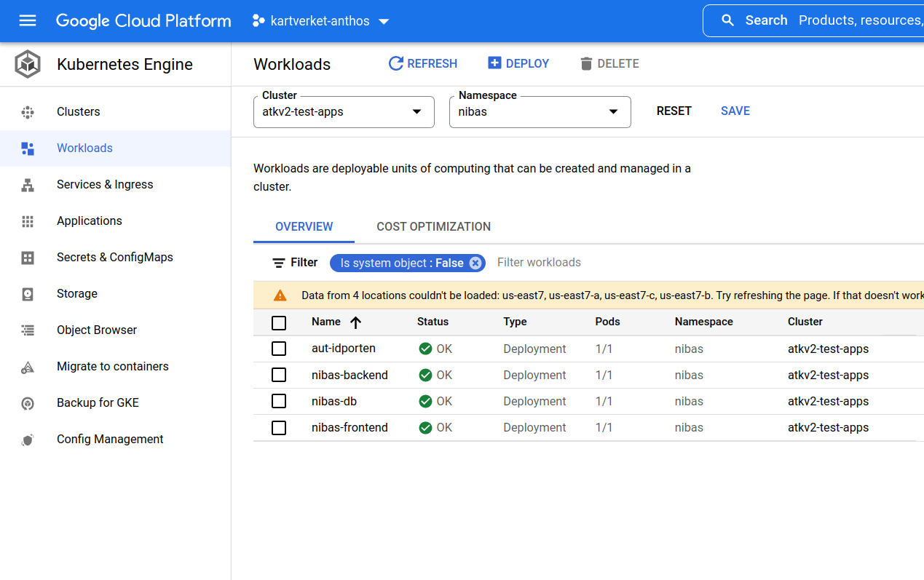Click the search magnifier icon

tap(727, 20)
